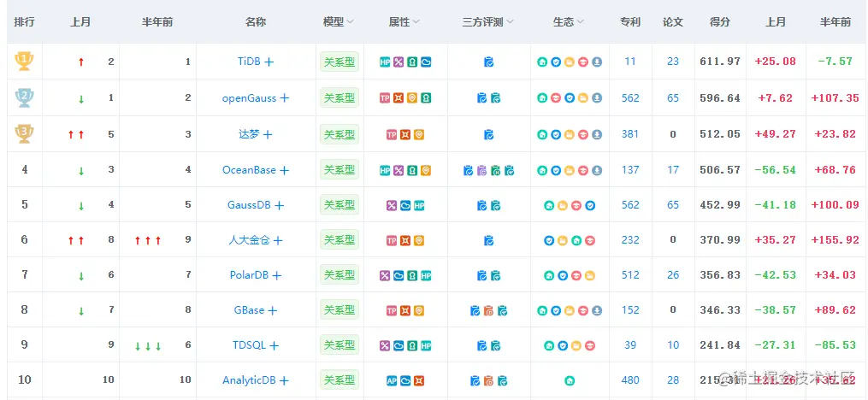Click the 排行 column header
868x400 pixels.
click(24, 22)
